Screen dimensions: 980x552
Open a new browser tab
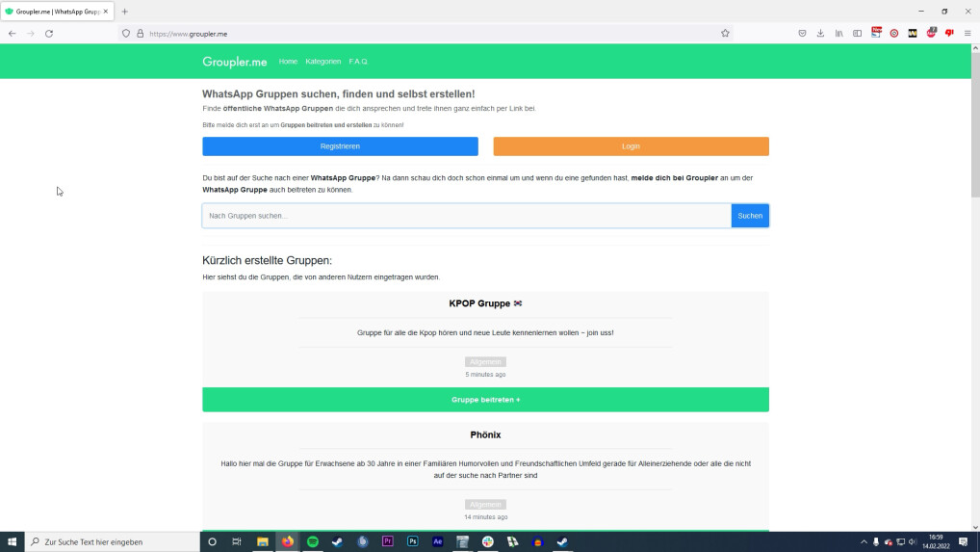point(124,12)
